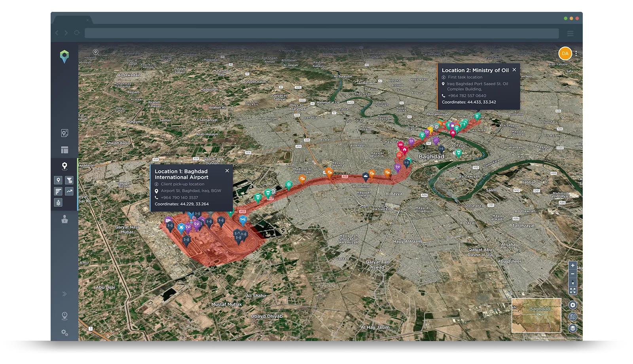Click 'Coordinates: 44.229, 33.264' text
The width and height of the screenshot is (633, 364).
pyautogui.click(x=182, y=204)
